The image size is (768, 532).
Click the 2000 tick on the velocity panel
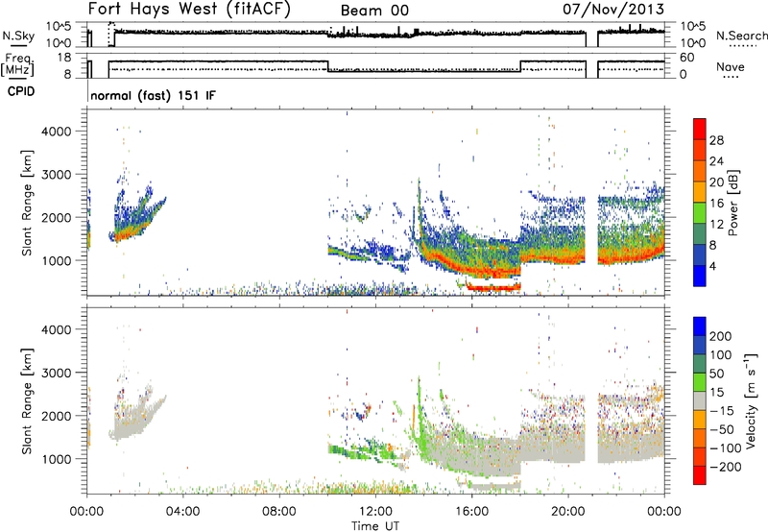point(57,416)
